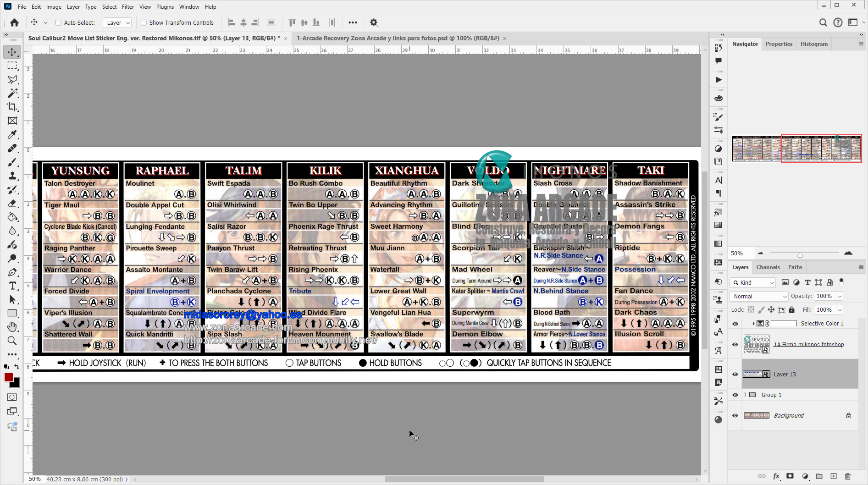Click the Layer 13 thumbnail
868x485 pixels.
pyautogui.click(x=756, y=374)
